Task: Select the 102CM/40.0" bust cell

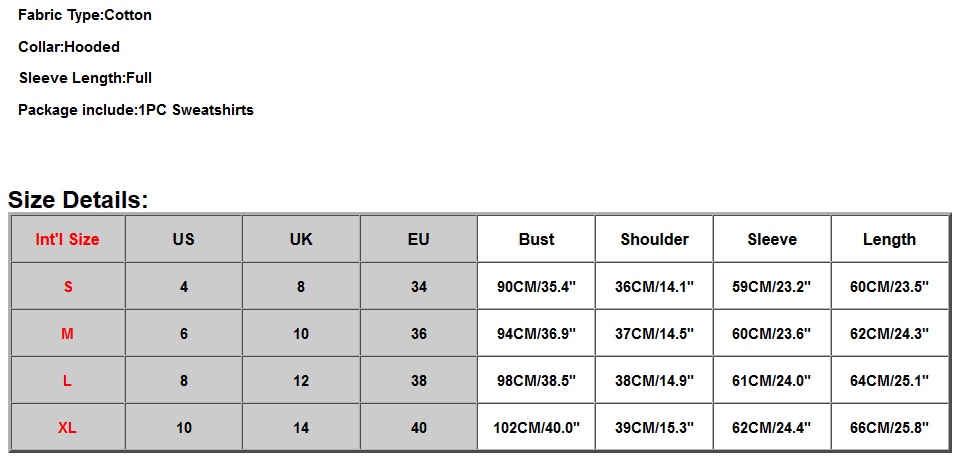Action: (536, 428)
